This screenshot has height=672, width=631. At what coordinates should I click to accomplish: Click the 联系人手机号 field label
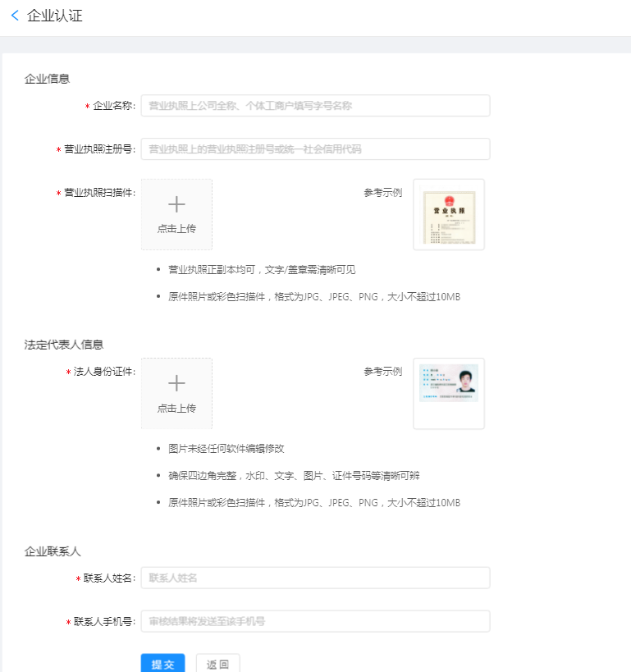click(103, 622)
